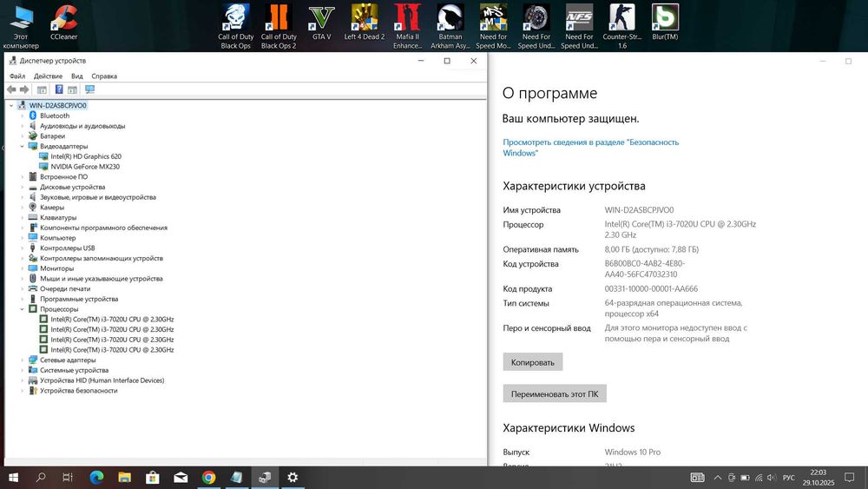This screenshot has height=489, width=868.
Task: Click the blue question-mark Help toolbar icon
Action: (x=59, y=89)
